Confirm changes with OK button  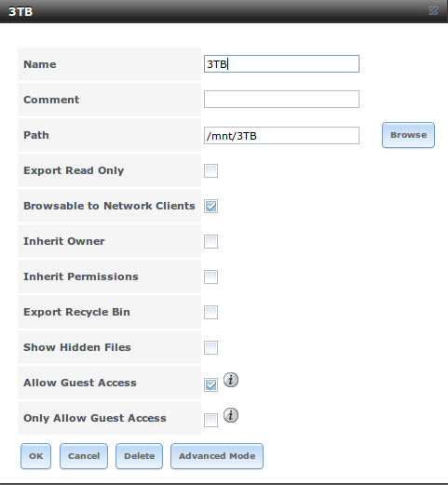(35, 456)
